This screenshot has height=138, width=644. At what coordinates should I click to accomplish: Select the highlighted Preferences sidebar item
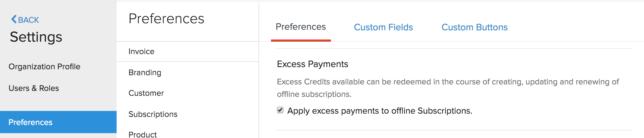(x=30, y=122)
